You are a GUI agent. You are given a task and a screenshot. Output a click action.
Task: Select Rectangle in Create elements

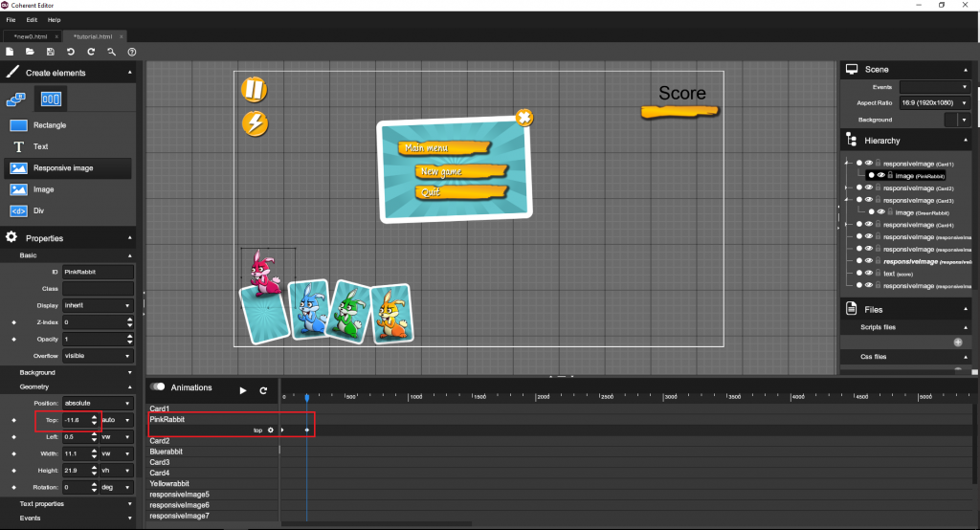coord(50,125)
